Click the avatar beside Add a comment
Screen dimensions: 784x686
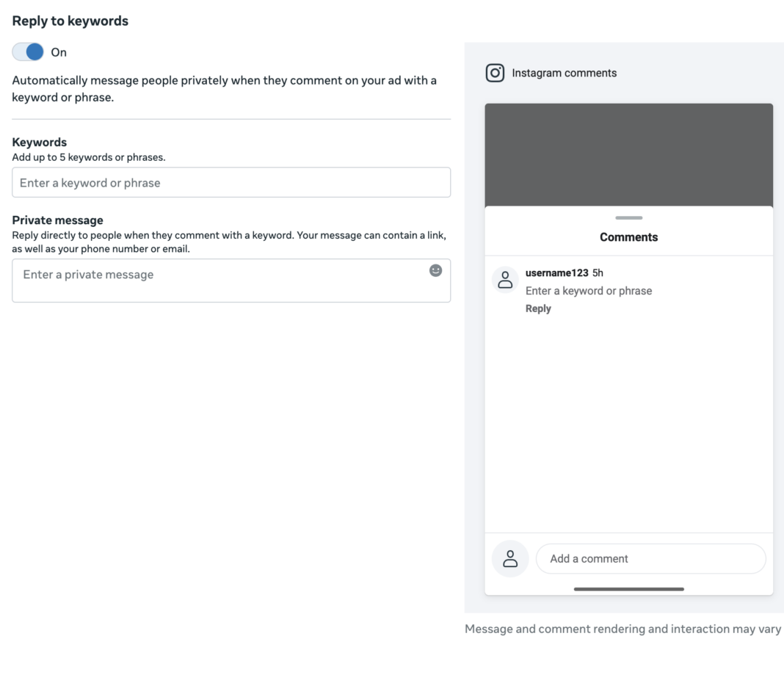(510, 558)
